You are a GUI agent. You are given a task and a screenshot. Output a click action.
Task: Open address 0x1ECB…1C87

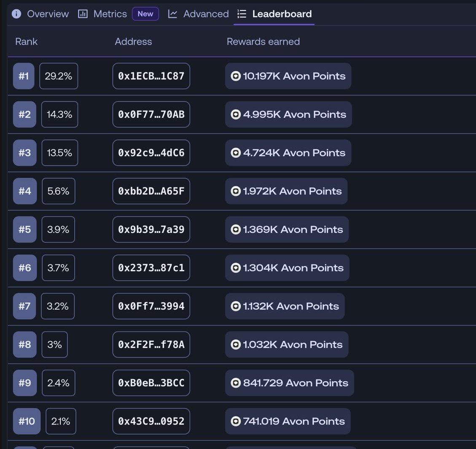click(151, 76)
